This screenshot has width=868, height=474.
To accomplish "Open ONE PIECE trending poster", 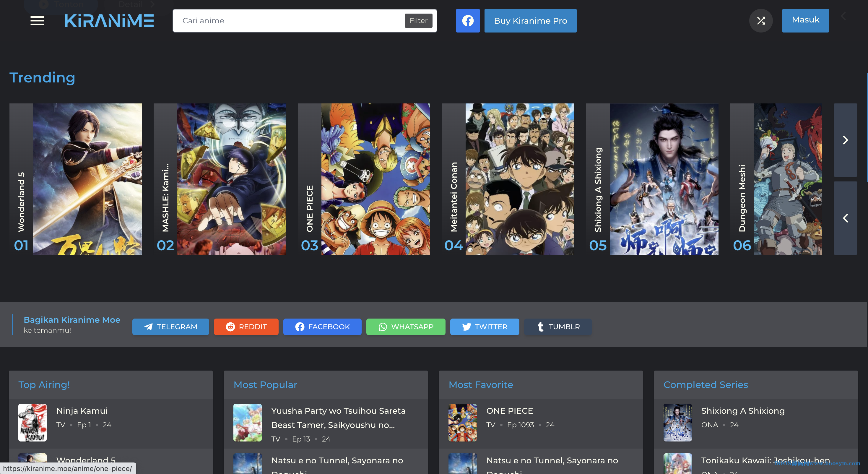I will click(x=376, y=179).
